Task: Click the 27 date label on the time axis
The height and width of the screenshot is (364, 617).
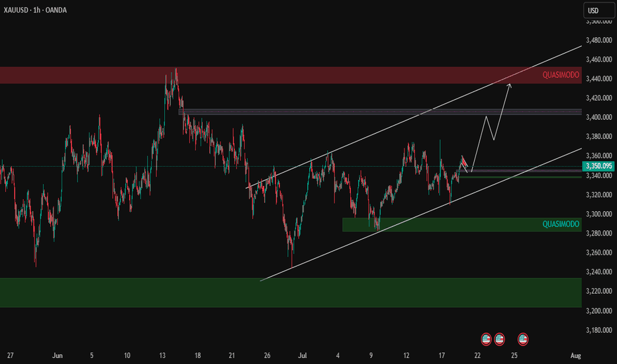Action: 10,356
